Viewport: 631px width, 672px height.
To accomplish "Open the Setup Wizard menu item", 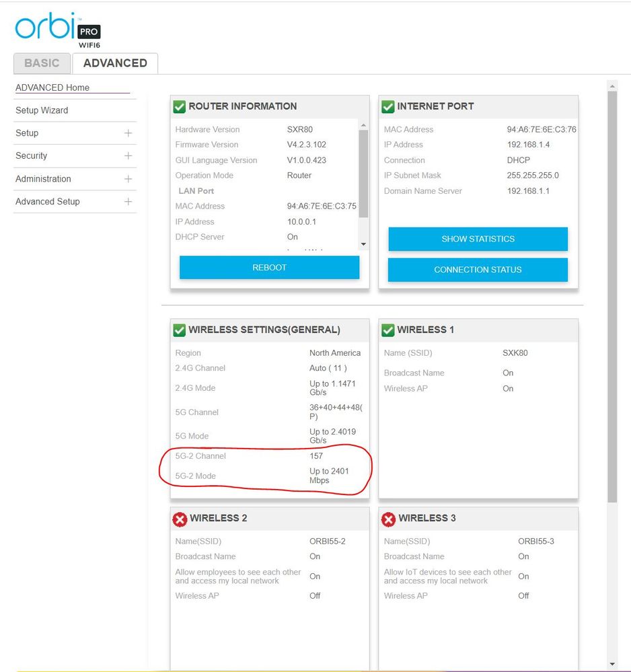I will click(42, 110).
